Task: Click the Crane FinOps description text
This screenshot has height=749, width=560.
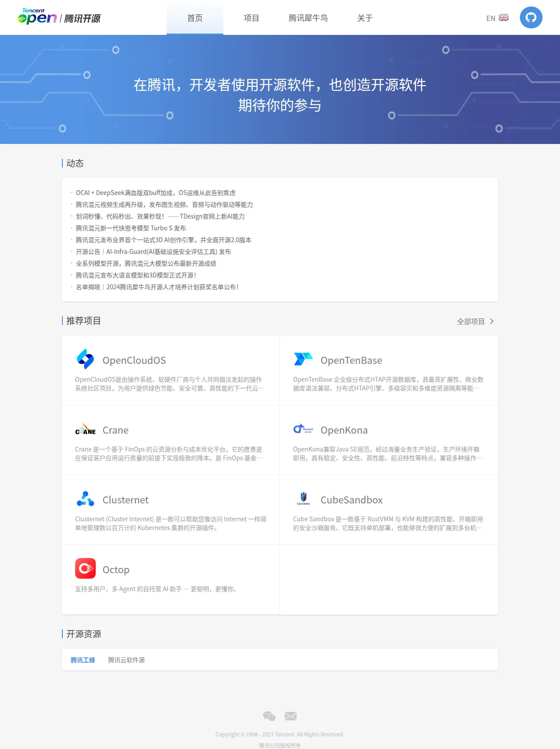Action: tap(169, 454)
